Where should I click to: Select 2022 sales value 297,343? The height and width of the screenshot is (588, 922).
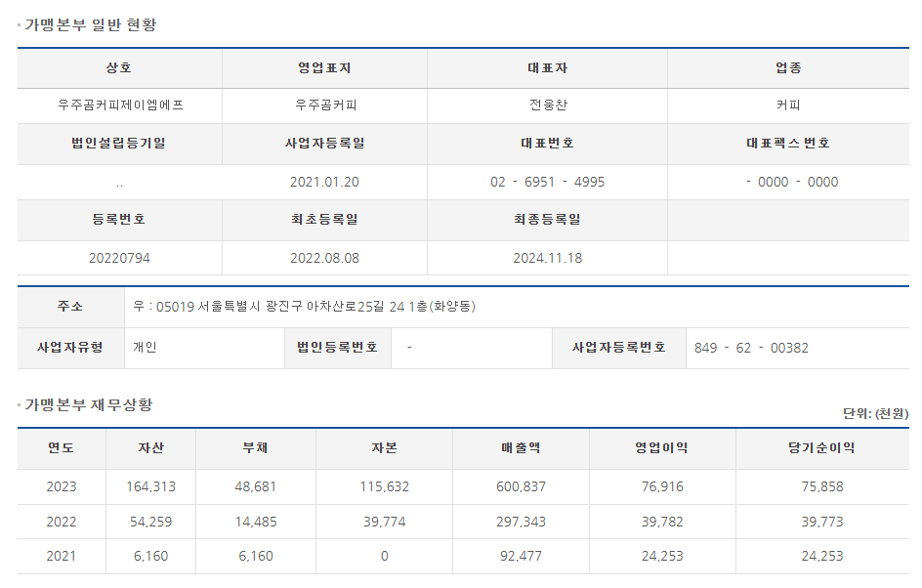[521, 523]
